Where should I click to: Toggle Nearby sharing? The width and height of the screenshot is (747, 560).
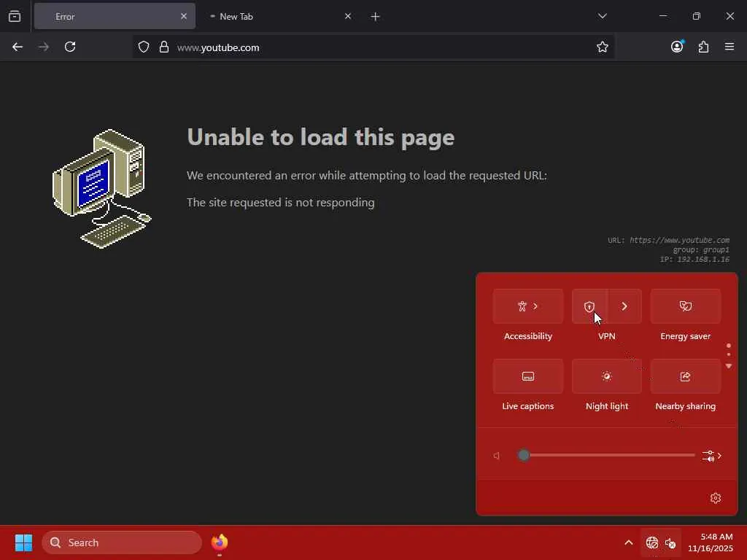[686, 376]
